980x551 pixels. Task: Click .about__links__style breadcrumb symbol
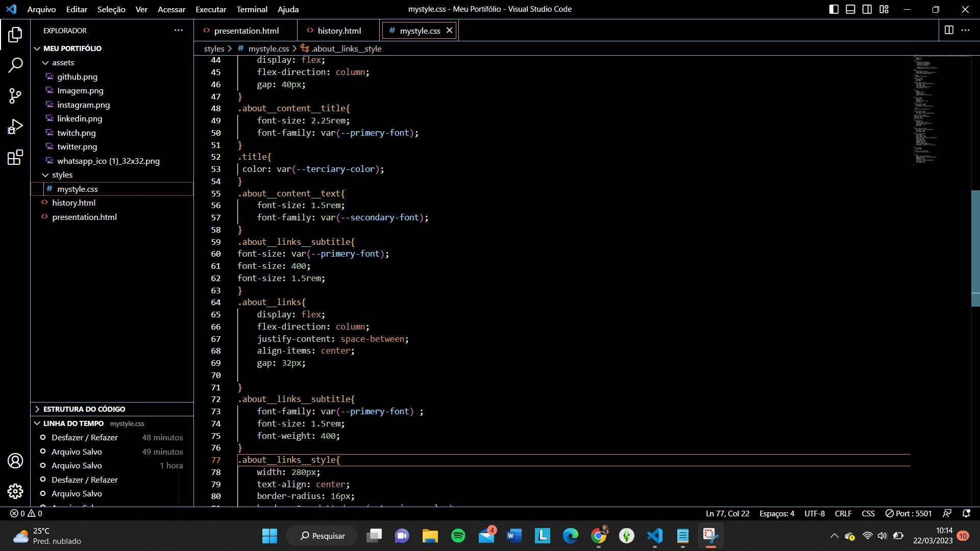click(341, 48)
